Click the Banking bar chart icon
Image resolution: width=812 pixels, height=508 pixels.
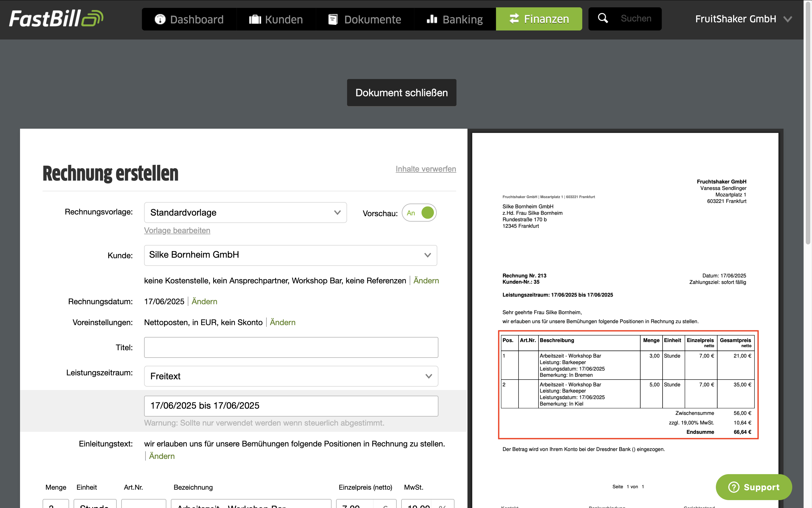pyautogui.click(x=432, y=19)
